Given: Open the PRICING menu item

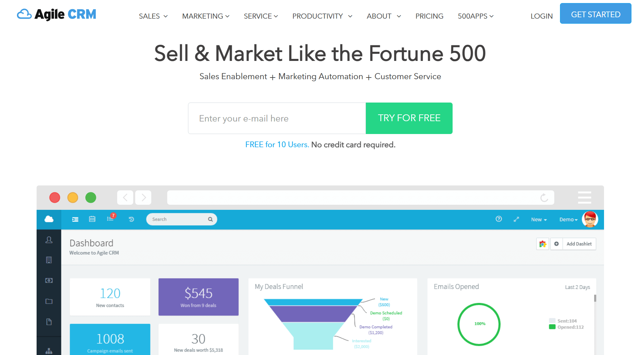Looking at the screenshot, I should (x=429, y=16).
